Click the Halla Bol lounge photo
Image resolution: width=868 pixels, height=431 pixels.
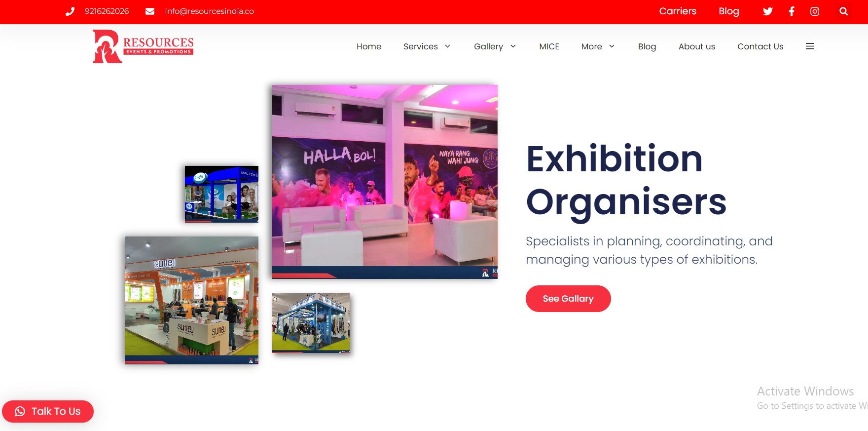tap(385, 182)
